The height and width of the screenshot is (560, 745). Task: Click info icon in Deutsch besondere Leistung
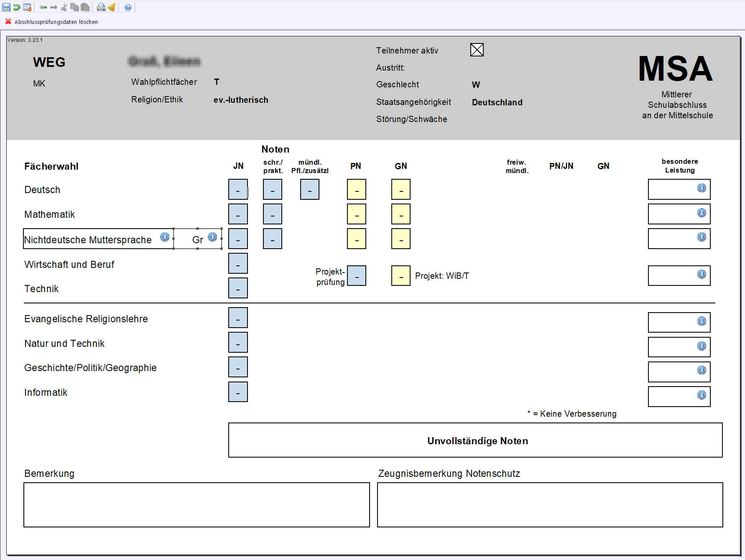702,188
